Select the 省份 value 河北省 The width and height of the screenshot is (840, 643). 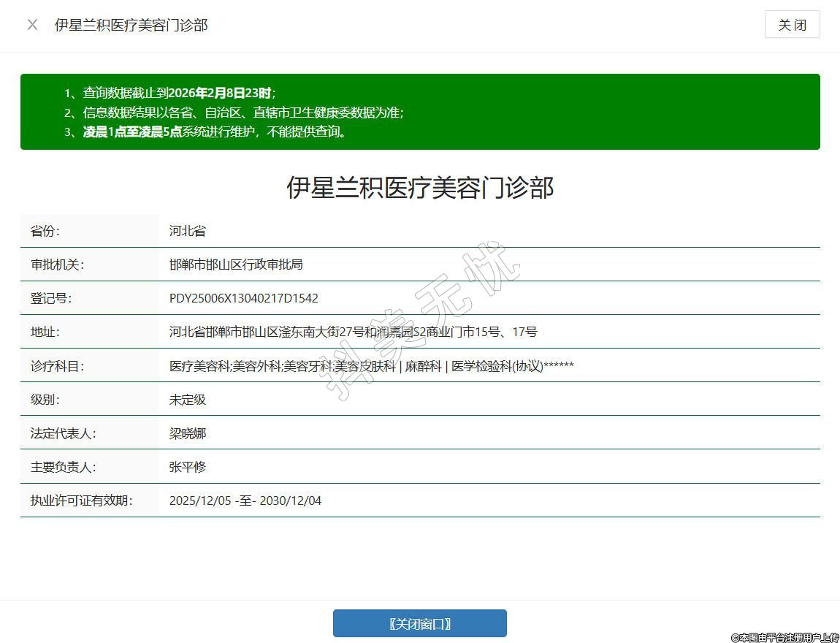pos(188,231)
